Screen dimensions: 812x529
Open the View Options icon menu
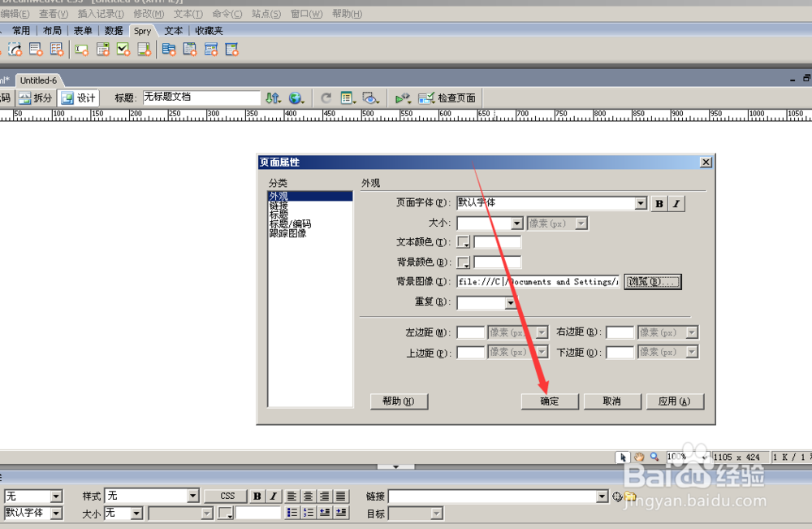coord(348,98)
